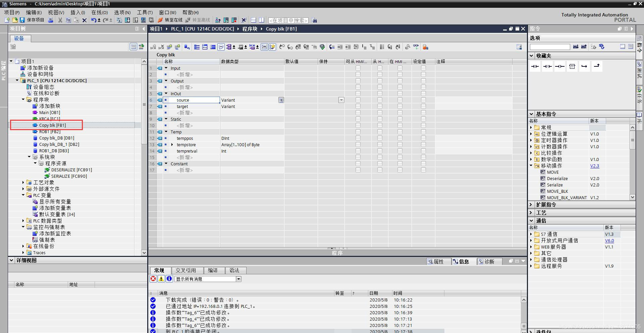Check writable from HMI box for tempstore row
The width and height of the screenshot is (644, 333).
pyautogui.click(x=380, y=145)
